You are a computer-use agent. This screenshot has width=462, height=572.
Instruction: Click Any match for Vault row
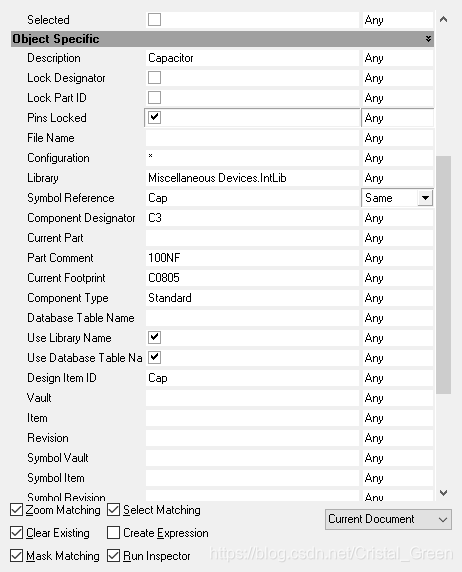(x=398, y=398)
